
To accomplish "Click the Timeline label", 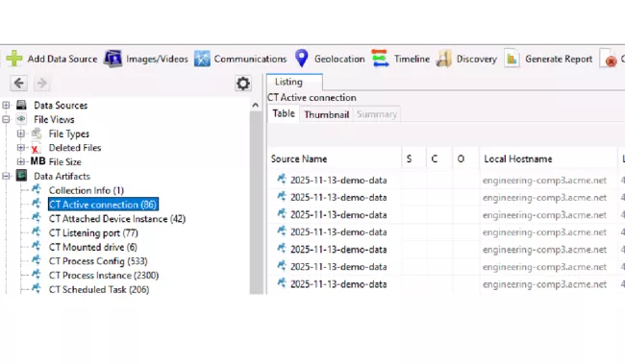I will pyautogui.click(x=412, y=59).
